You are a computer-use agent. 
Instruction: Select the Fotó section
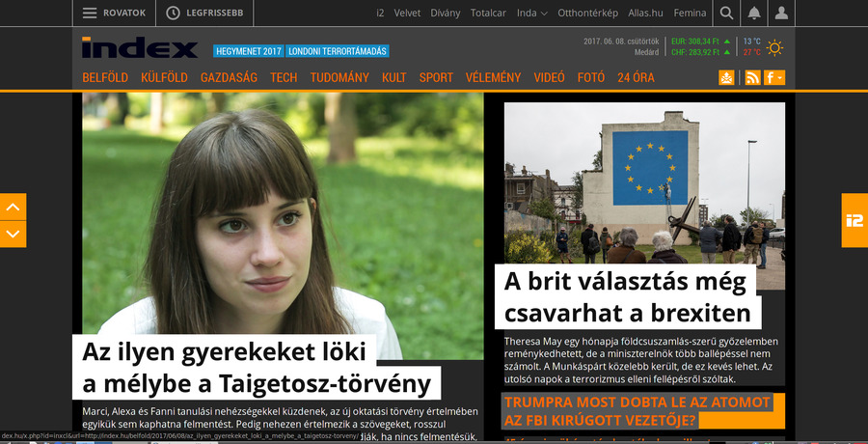click(590, 77)
